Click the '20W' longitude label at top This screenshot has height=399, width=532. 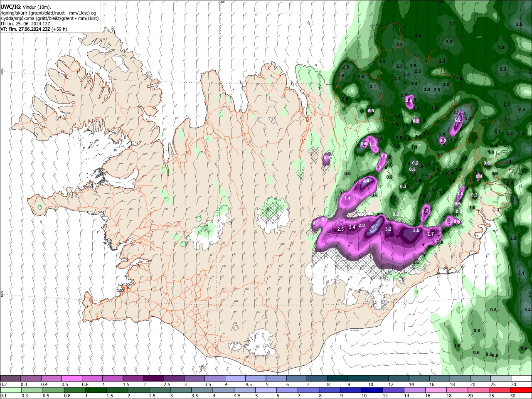pos(221,2)
